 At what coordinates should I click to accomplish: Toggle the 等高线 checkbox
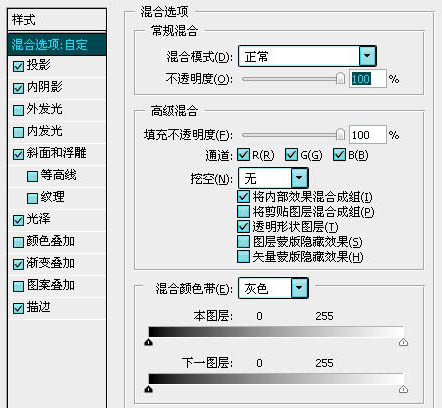(32, 176)
